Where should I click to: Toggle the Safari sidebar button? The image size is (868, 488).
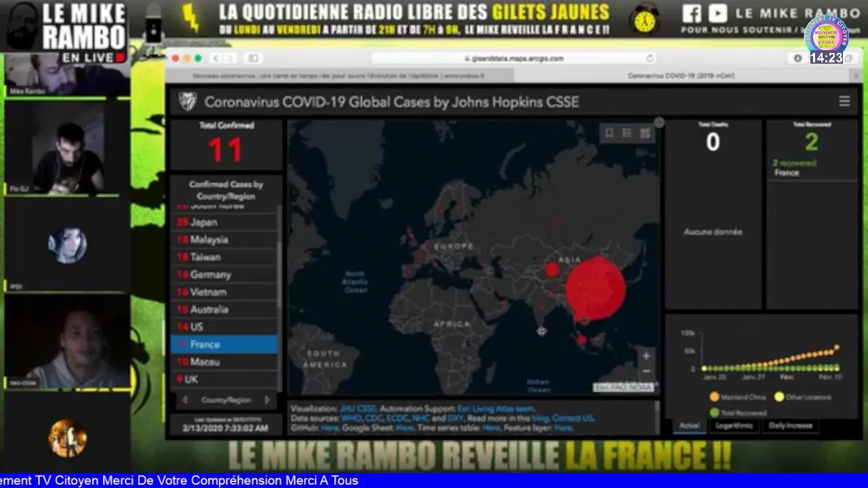(x=253, y=58)
